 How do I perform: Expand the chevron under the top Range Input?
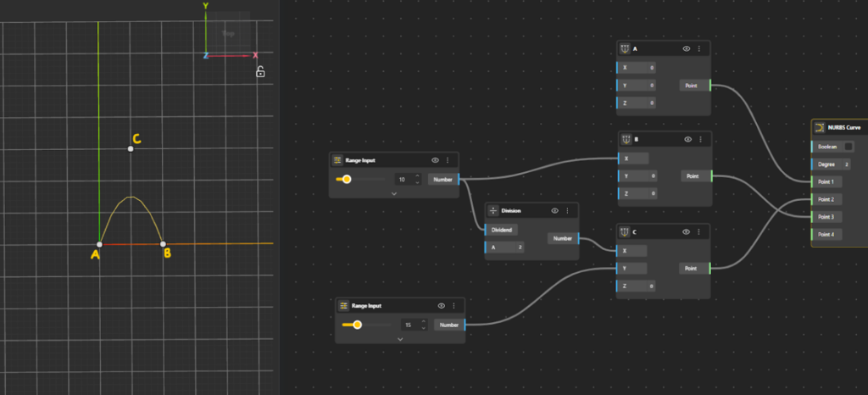(x=394, y=193)
